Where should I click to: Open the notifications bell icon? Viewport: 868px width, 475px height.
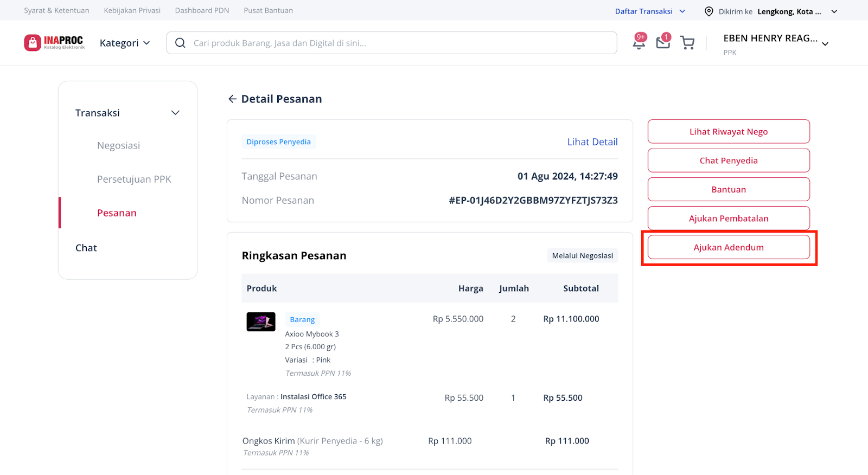639,42
